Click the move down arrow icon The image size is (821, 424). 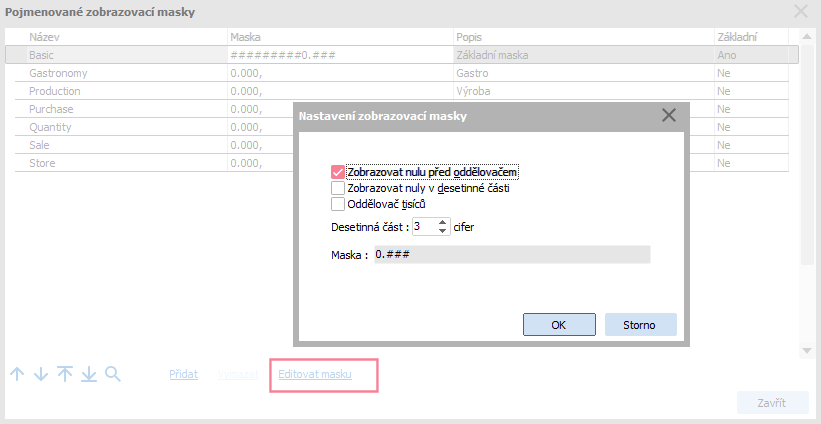(41, 374)
